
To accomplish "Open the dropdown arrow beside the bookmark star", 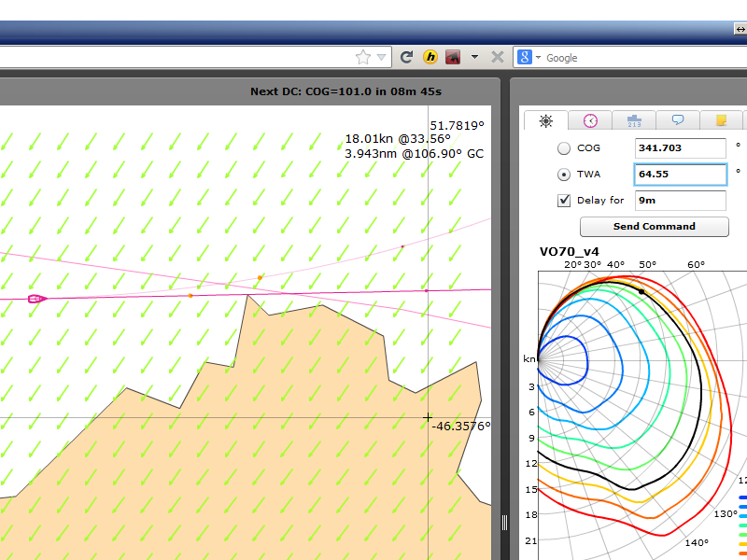I will (x=381, y=58).
